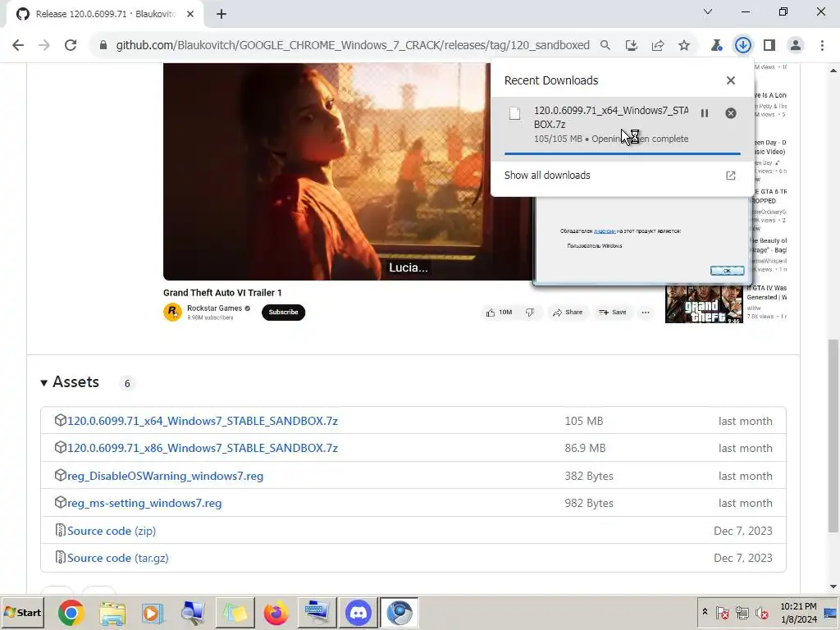Click the Subscribe button in the image
The width and height of the screenshot is (840, 630).
tap(283, 313)
